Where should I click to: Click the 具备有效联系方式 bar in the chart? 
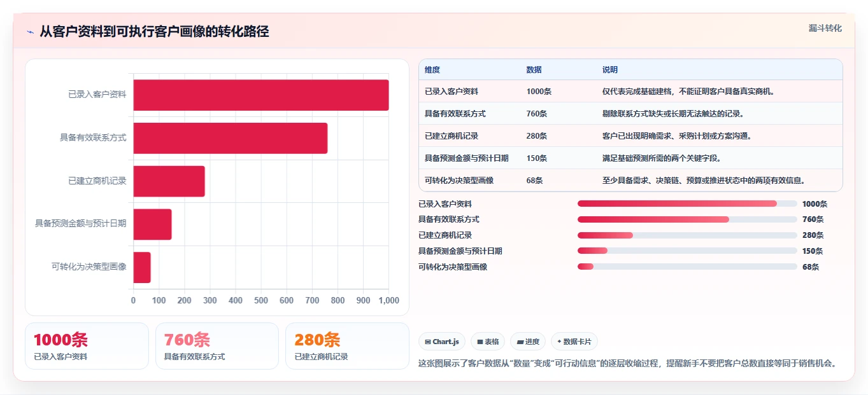pos(231,138)
